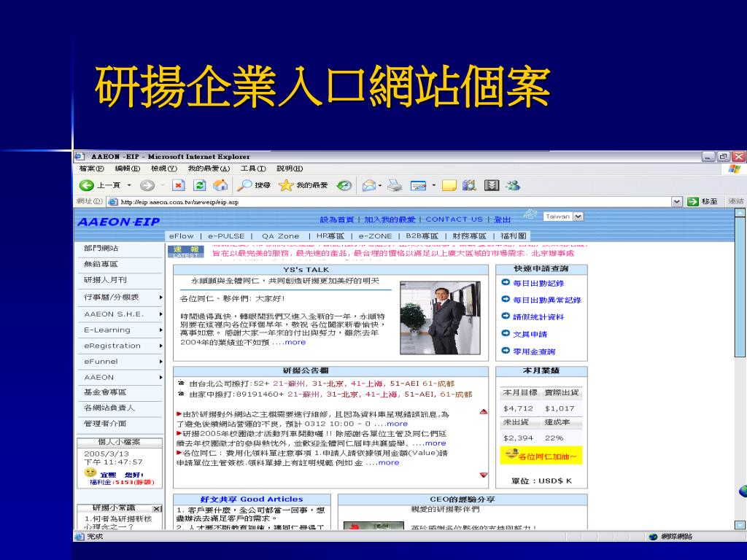The width and height of the screenshot is (747, 560).
Task: Open the 編輯(E) menu
Action: (x=127, y=168)
